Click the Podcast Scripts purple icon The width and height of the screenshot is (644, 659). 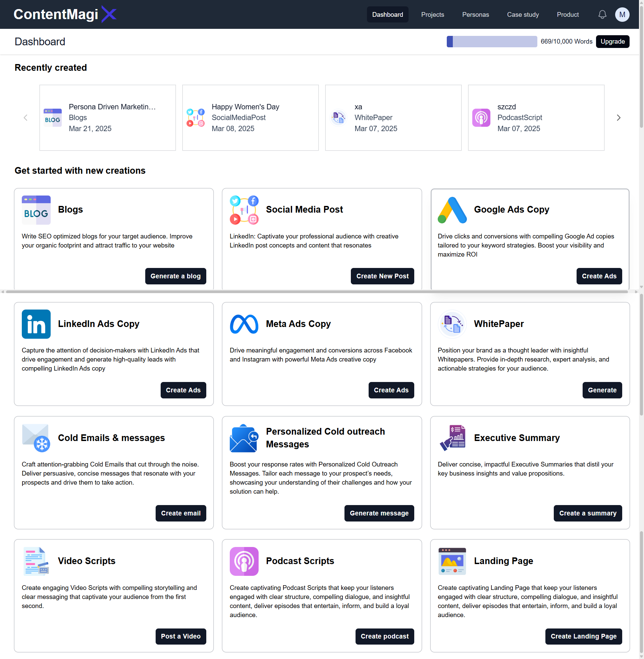pos(244,561)
